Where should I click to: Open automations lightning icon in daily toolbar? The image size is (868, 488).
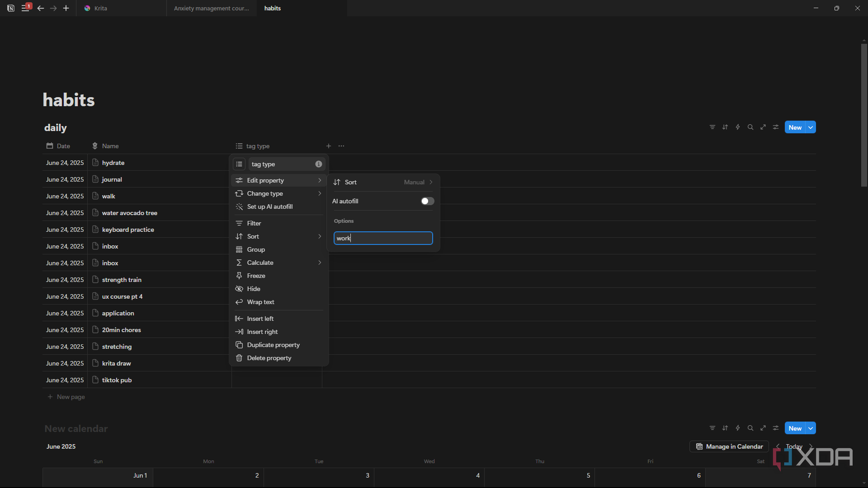[738, 127]
